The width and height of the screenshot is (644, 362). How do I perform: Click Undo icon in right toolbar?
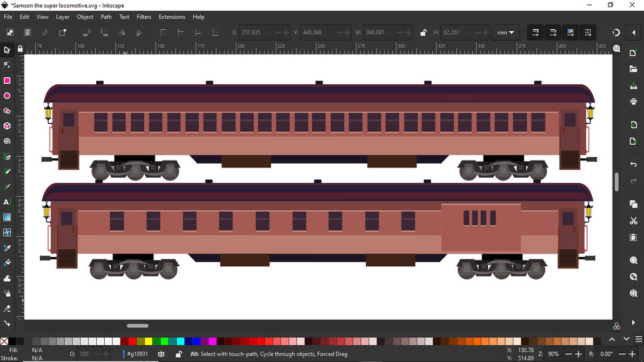tap(633, 164)
